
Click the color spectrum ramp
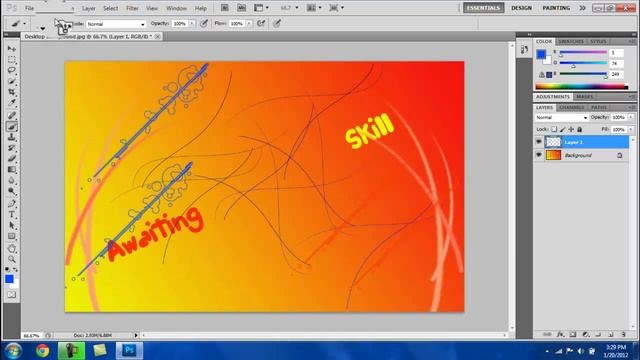582,86
